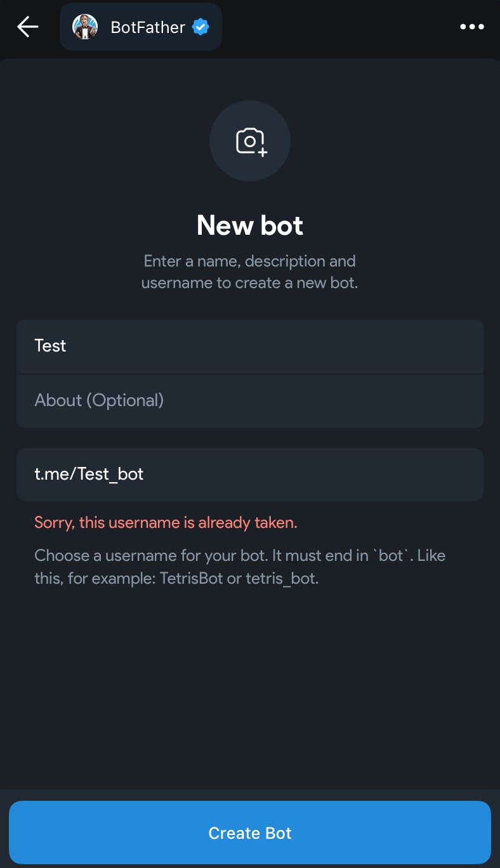Image resolution: width=500 pixels, height=868 pixels.
Task: Open the BotFather chat title
Action: [x=148, y=27]
